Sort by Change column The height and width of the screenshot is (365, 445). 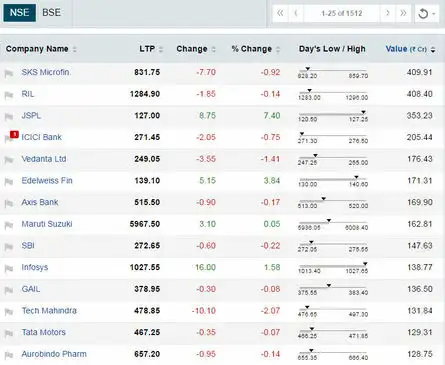[196, 49]
